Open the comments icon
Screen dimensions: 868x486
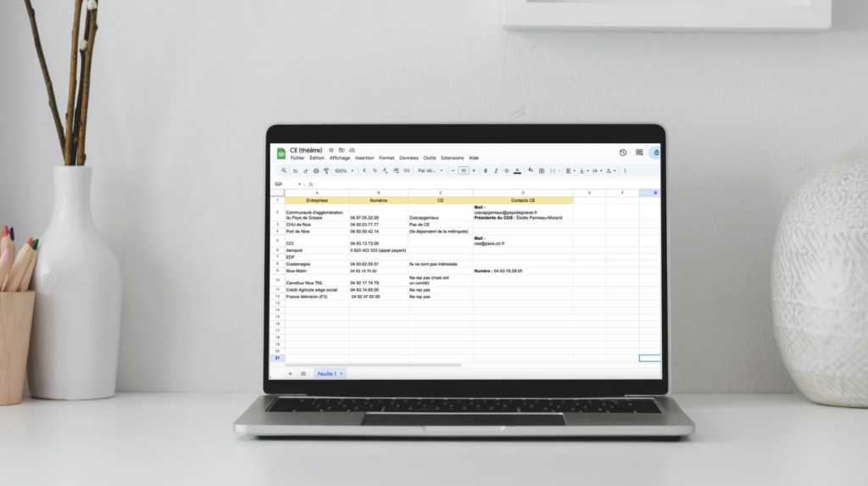point(639,153)
